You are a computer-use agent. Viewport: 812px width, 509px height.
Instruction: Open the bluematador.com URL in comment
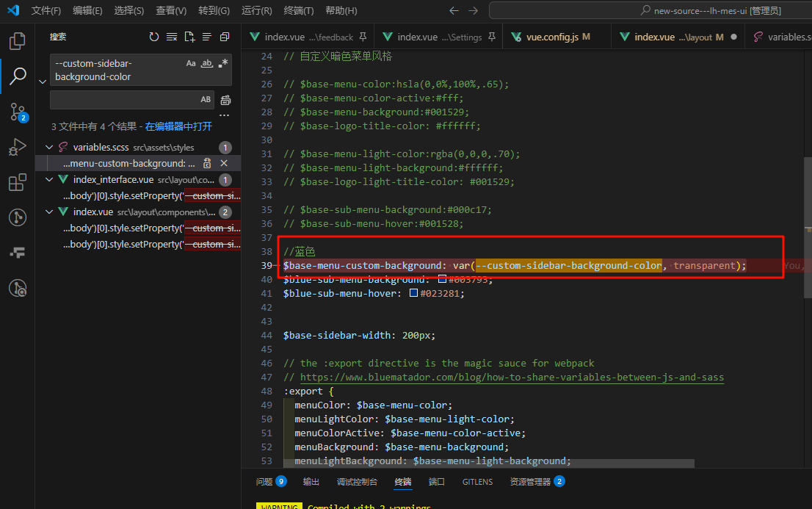click(512, 378)
